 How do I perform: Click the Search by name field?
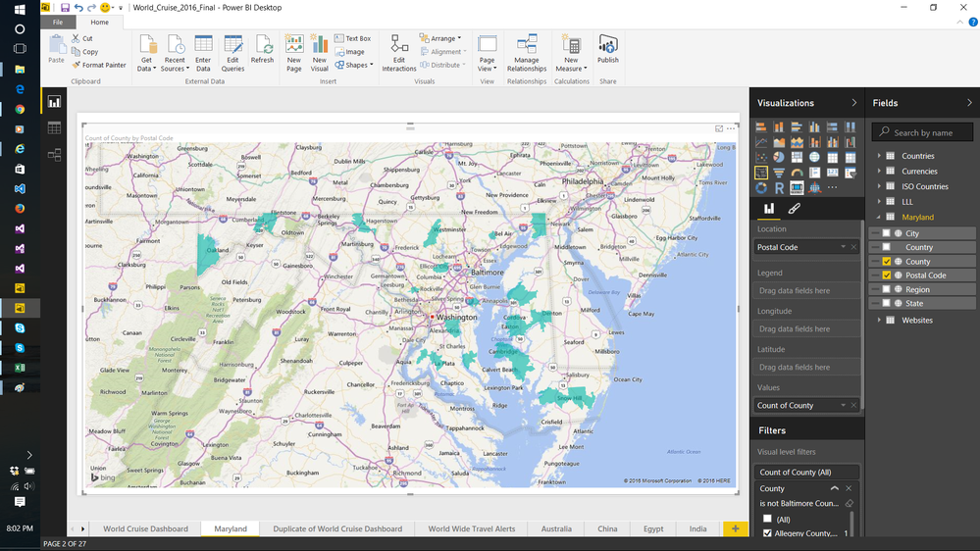pyautogui.click(x=922, y=132)
